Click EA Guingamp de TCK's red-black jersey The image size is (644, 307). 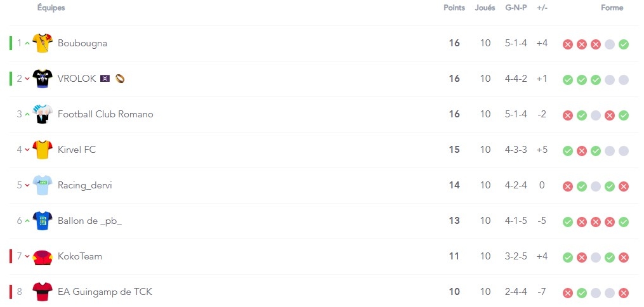tap(43, 292)
